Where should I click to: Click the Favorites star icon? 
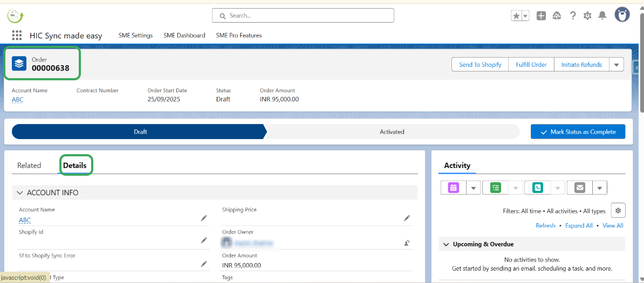[x=516, y=16]
